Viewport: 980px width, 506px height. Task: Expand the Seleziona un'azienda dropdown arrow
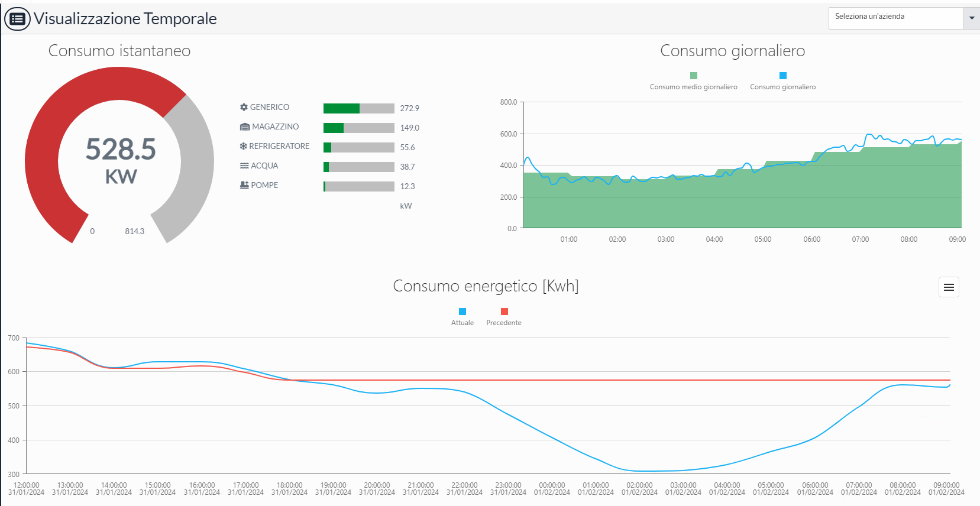click(972, 18)
